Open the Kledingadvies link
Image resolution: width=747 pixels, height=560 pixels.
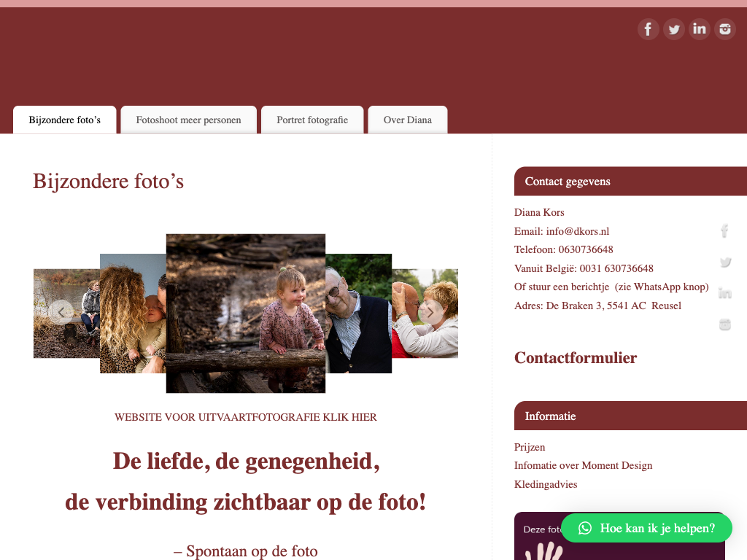546,484
